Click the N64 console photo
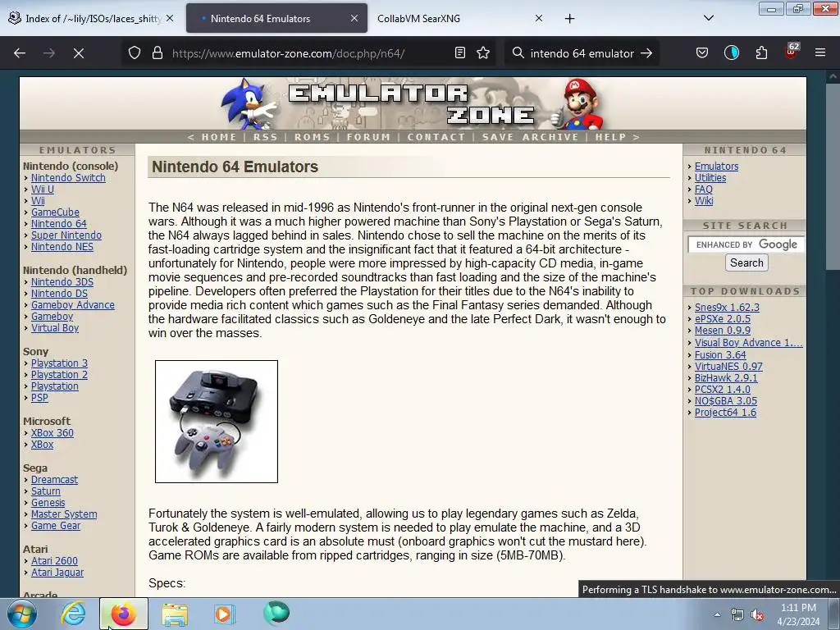840x630 pixels. [217, 422]
